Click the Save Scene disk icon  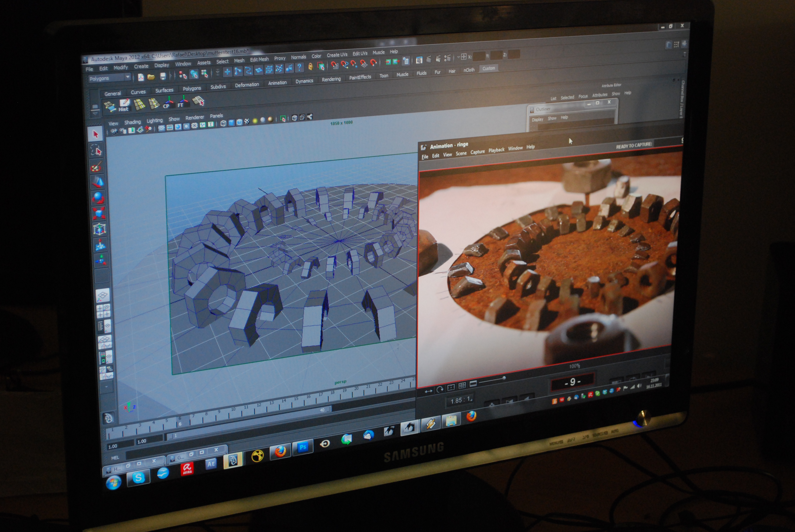pos(163,76)
